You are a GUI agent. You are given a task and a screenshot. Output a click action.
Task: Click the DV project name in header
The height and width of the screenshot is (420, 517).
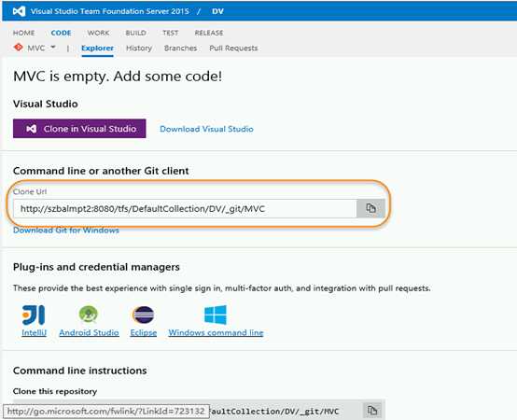[217, 11]
